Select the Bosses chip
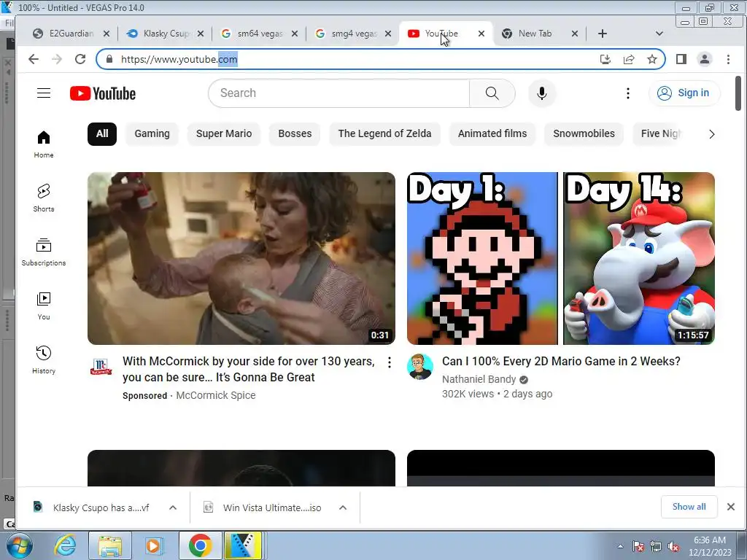Image resolution: width=747 pixels, height=560 pixels. (x=295, y=134)
